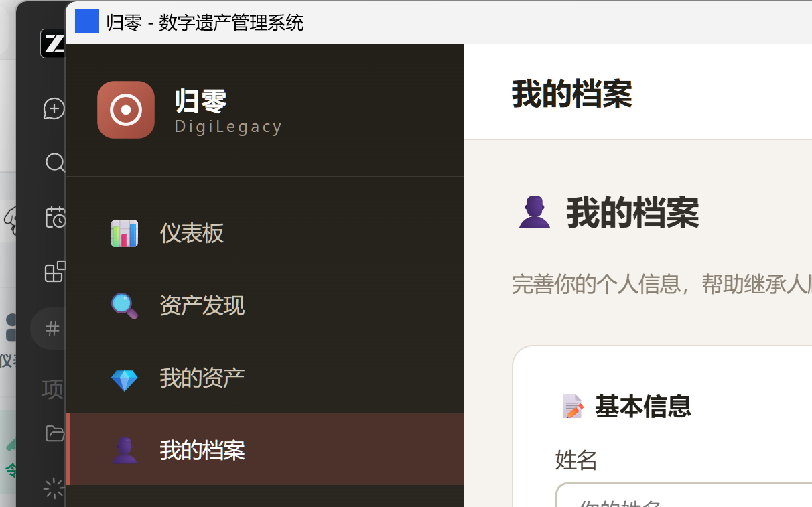Start new chat via the speech bubble plus icon
Viewport: 812px width, 507px height.
point(54,108)
